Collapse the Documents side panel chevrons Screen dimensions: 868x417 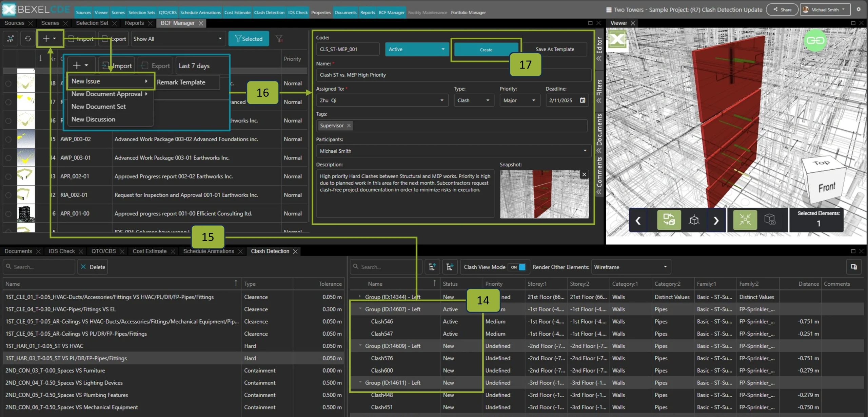coord(599,150)
